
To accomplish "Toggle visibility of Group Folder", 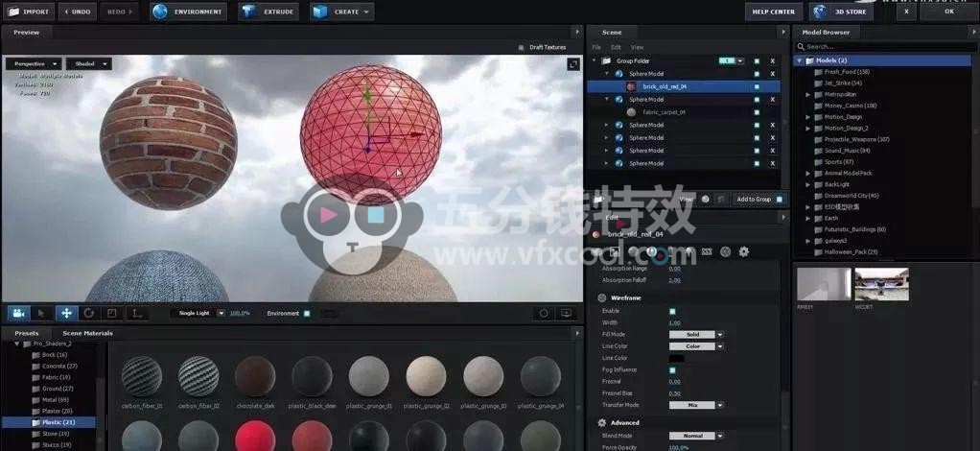I will click(757, 61).
